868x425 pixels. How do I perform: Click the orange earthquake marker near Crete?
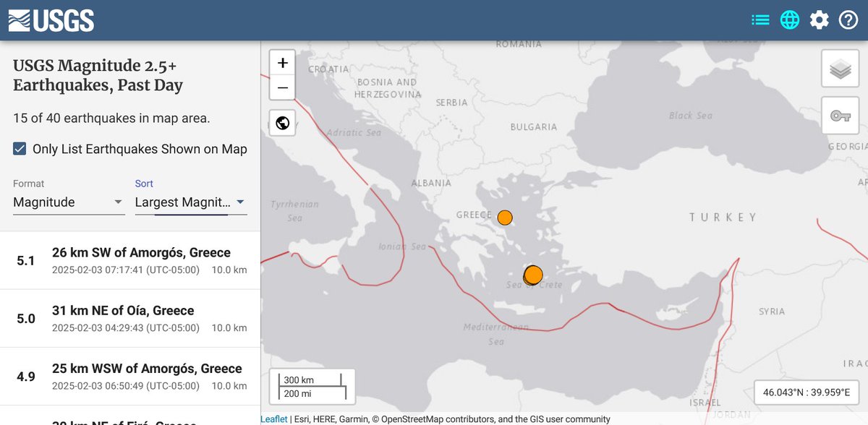[532, 275]
